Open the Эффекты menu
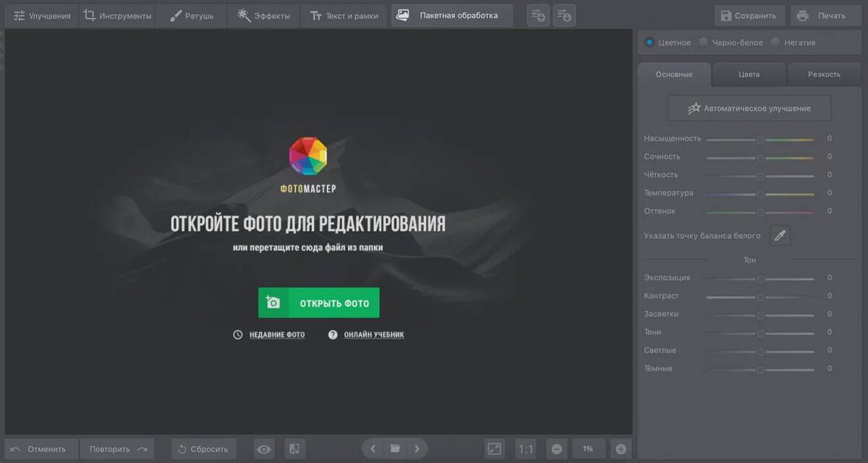868x463 pixels. pos(263,14)
